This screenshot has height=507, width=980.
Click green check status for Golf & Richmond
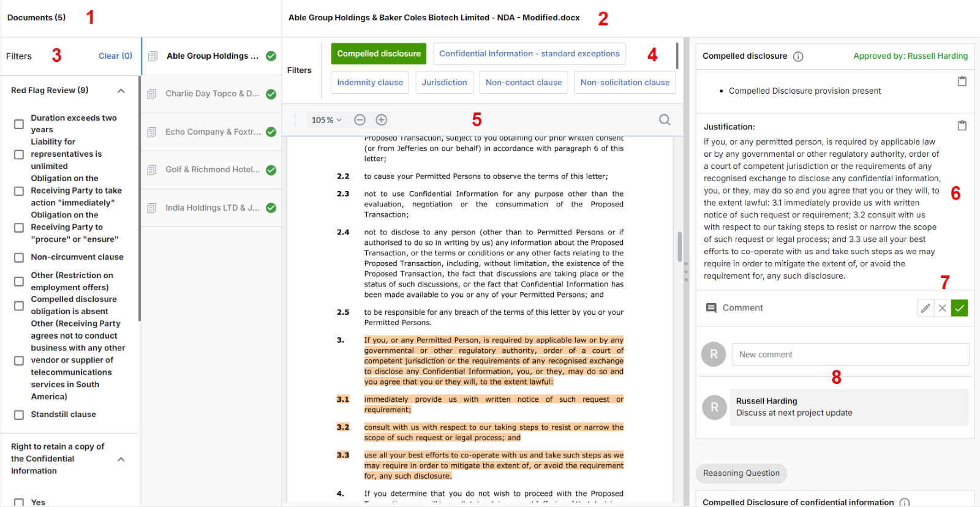tap(271, 170)
